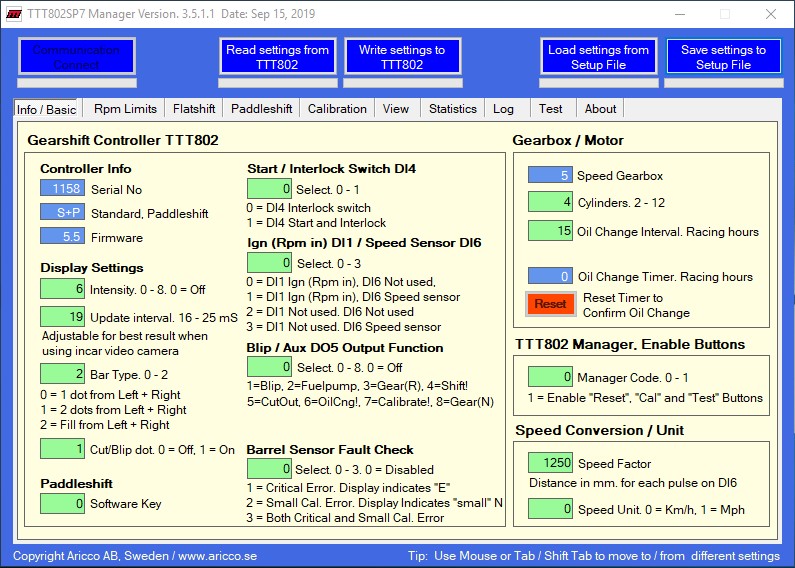Click the Bar Type input field
The height and width of the screenshot is (568, 795).
tap(62, 374)
